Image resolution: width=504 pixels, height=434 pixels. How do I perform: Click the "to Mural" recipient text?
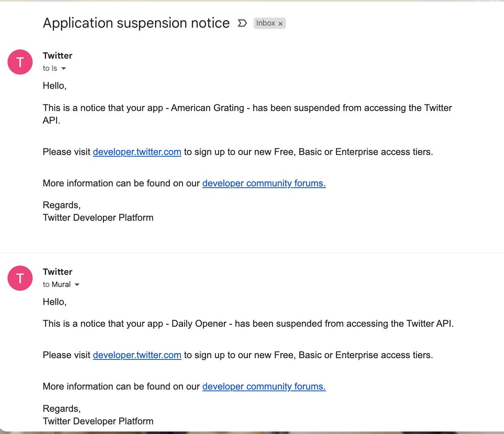click(x=57, y=284)
